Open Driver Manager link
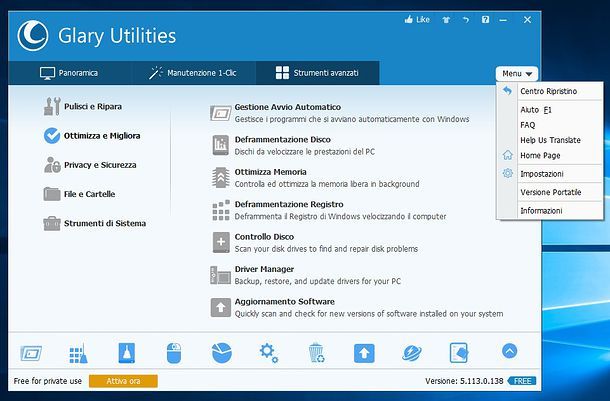Viewport: 610px width, 401px height. click(x=264, y=269)
